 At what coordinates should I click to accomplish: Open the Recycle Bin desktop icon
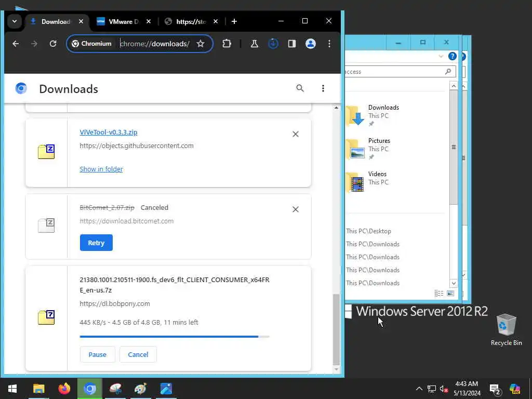[506, 330]
